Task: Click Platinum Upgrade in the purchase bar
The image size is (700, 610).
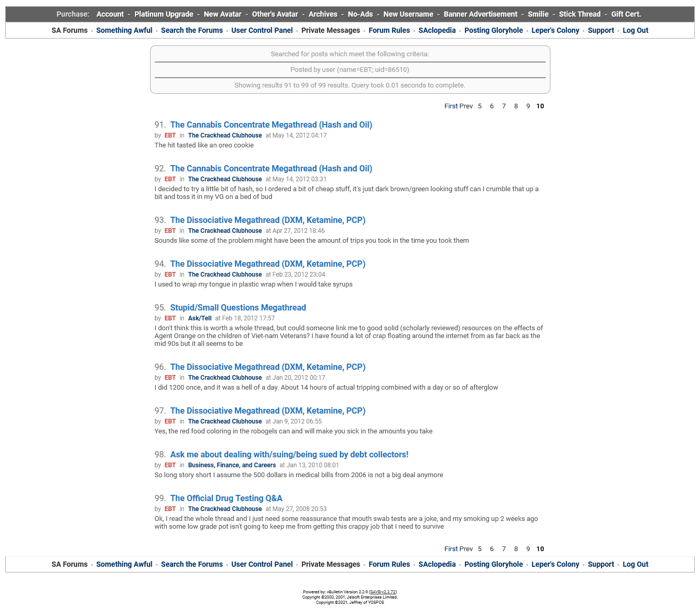Action: 164,14
